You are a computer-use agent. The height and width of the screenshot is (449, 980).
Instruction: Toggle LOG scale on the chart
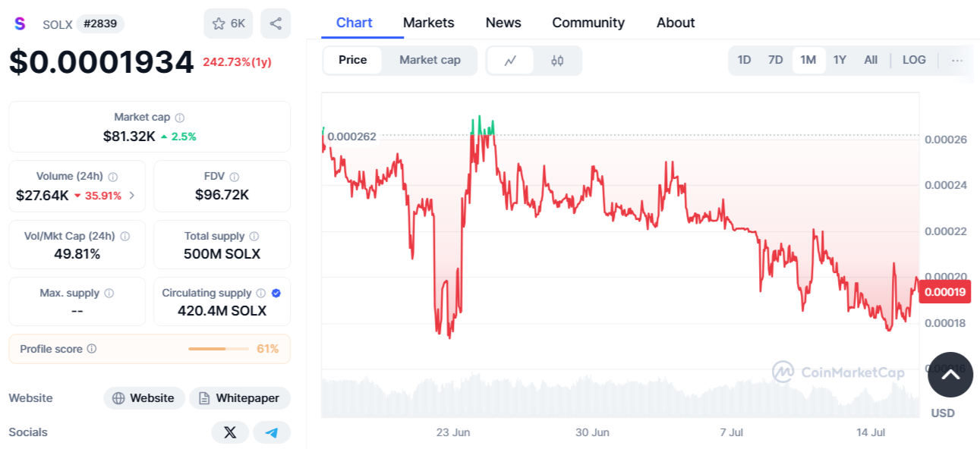(914, 60)
